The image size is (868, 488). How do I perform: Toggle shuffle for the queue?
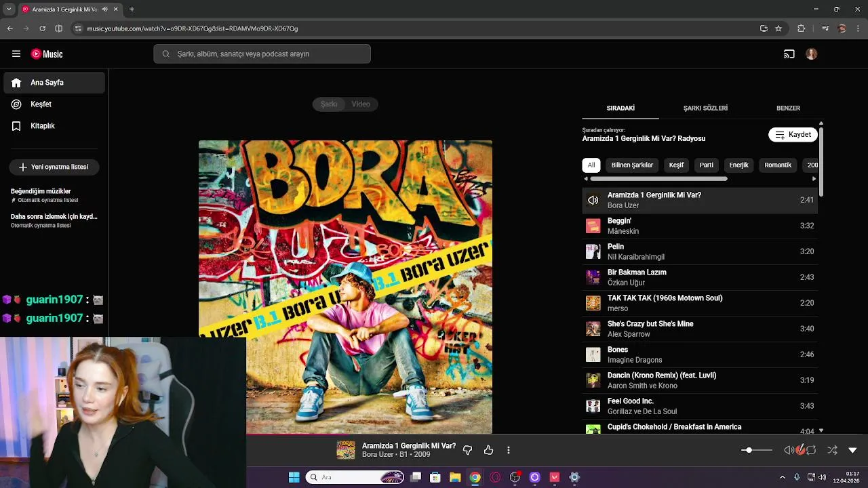click(x=832, y=450)
